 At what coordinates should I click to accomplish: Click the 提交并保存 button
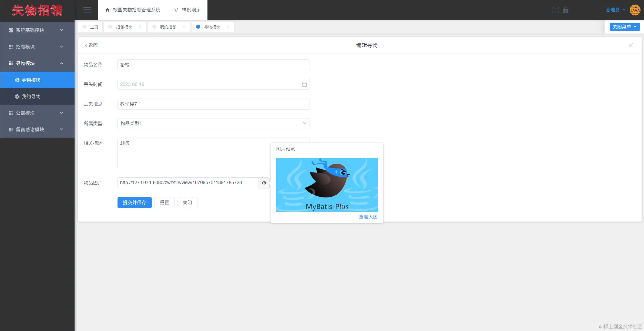click(x=135, y=203)
